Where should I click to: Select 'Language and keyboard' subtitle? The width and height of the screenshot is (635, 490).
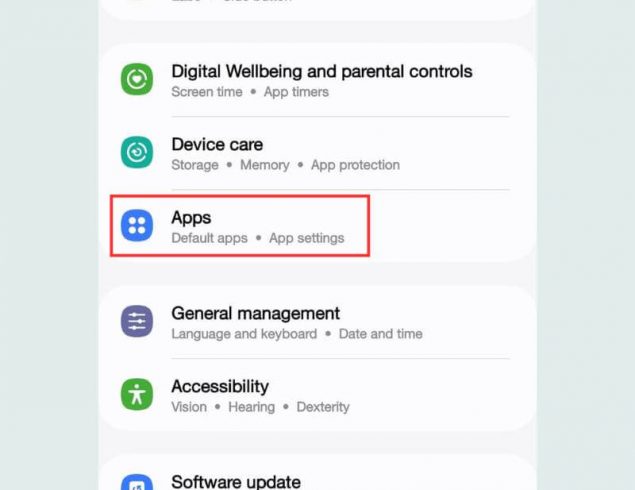tap(244, 334)
